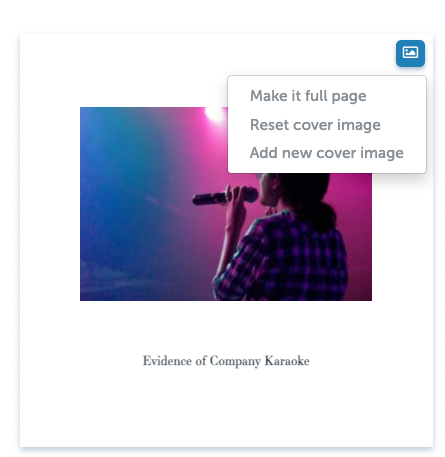Open the cover image options button

[x=410, y=53]
